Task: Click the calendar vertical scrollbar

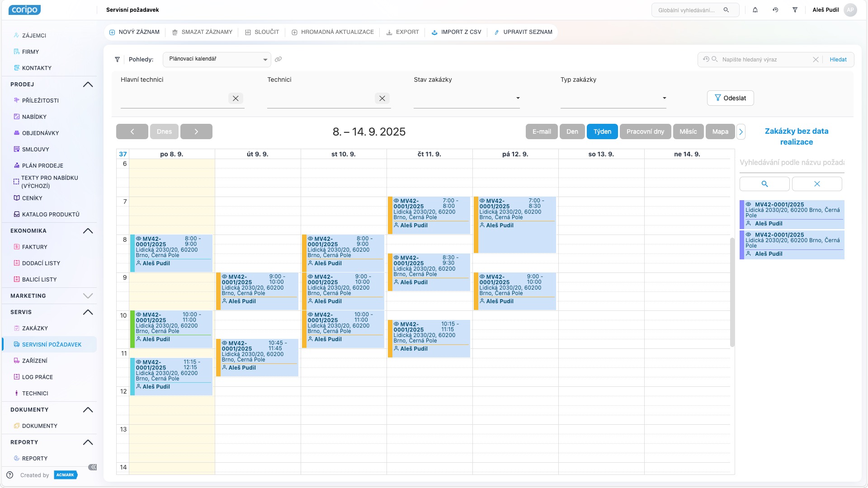Action: pyautogui.click(x=732, y=292)
